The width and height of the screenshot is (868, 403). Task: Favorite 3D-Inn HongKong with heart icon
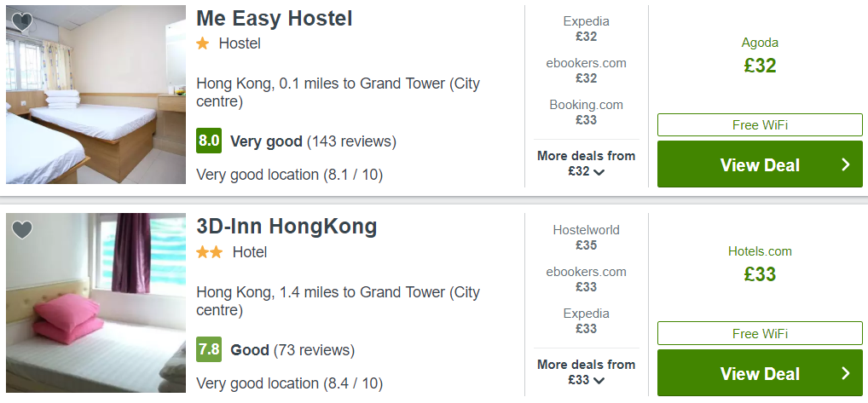click(x=22, y=229)
